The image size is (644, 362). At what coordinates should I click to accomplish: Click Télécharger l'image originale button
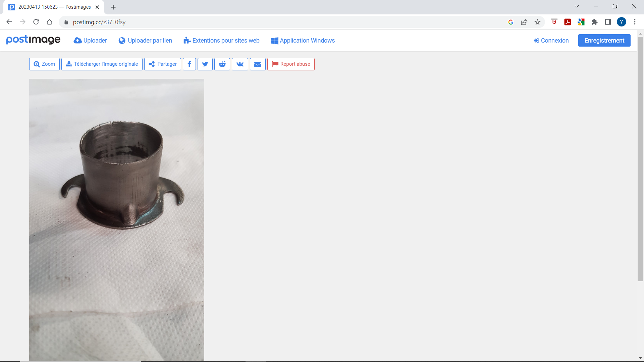click(x=102, y=64)
